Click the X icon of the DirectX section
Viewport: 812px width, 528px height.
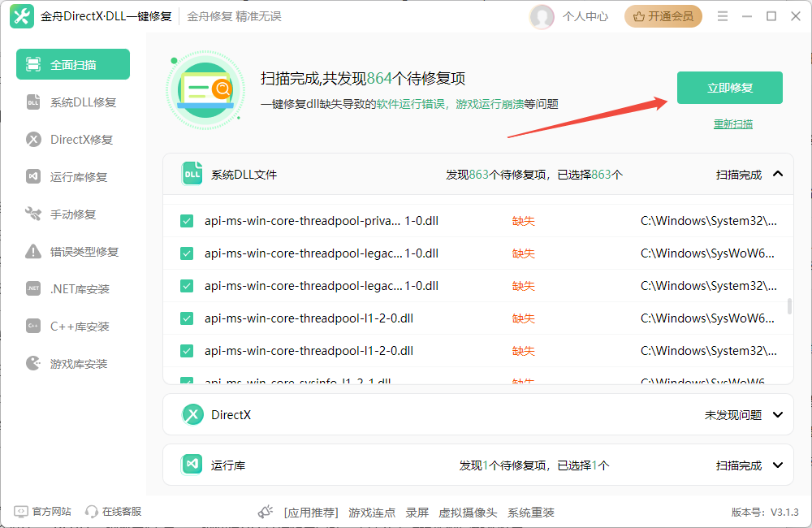[x=192, y=414]
